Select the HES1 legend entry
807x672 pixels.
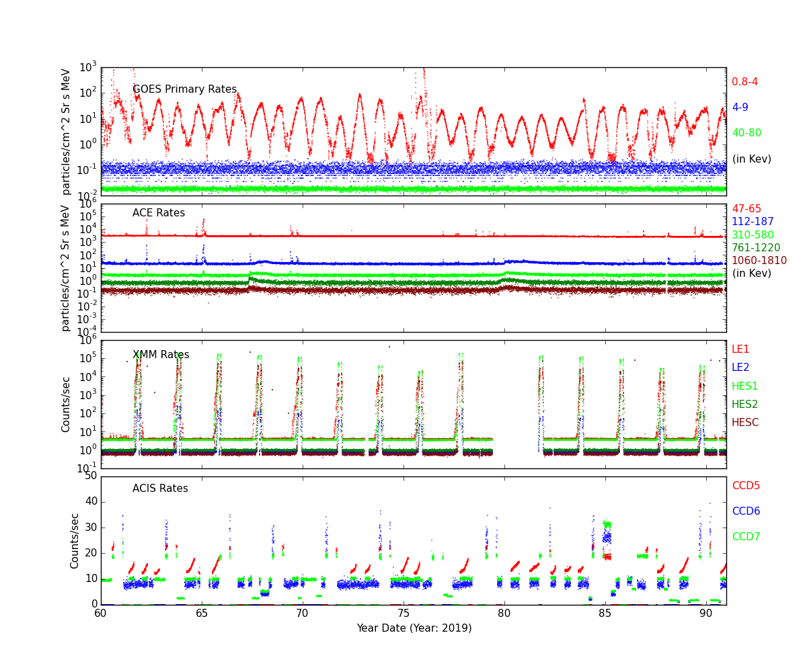coord(744,386)
